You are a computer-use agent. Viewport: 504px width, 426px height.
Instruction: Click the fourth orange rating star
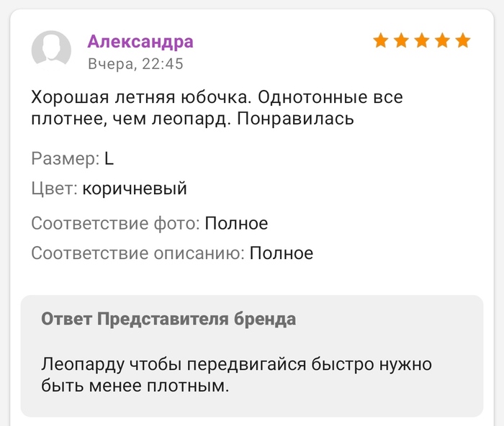coord(442,40)
